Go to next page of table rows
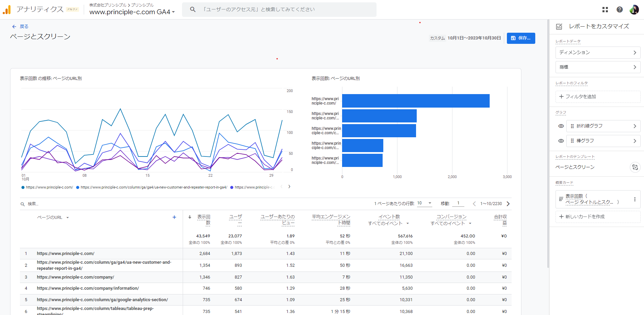The image size is (644, 315). coord(508,204)
